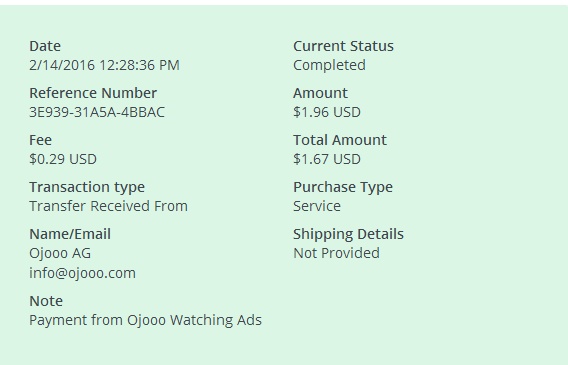Screen dimensions: 568x365
Task: Click the Purchase Type label
Action: pos(343,187)
